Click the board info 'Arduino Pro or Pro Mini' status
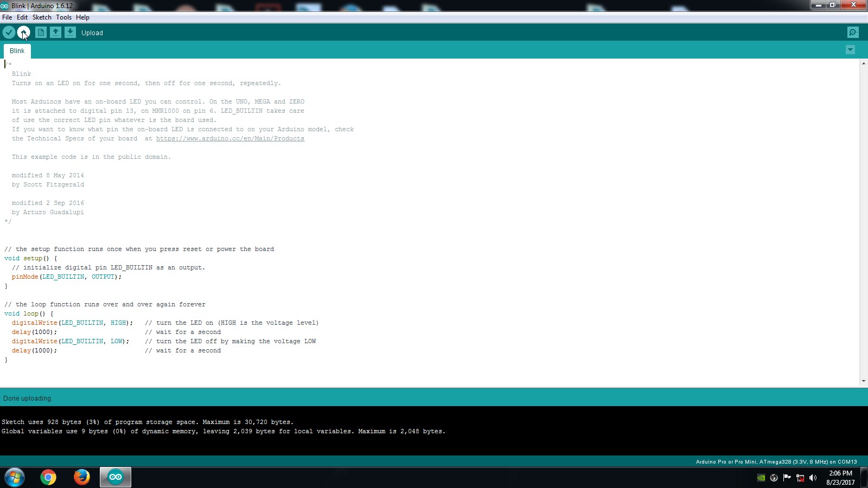The width and height of the screenshot is (868, 488). point(776,462)
